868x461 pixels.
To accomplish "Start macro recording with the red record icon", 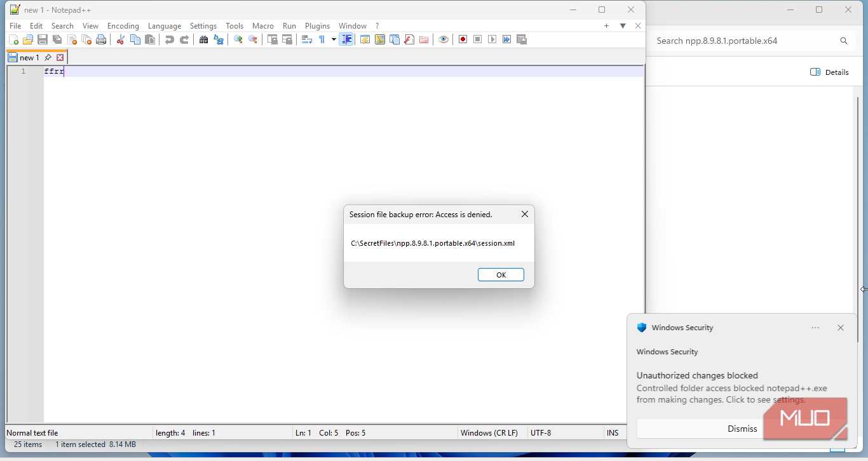I will coord(463,39).
